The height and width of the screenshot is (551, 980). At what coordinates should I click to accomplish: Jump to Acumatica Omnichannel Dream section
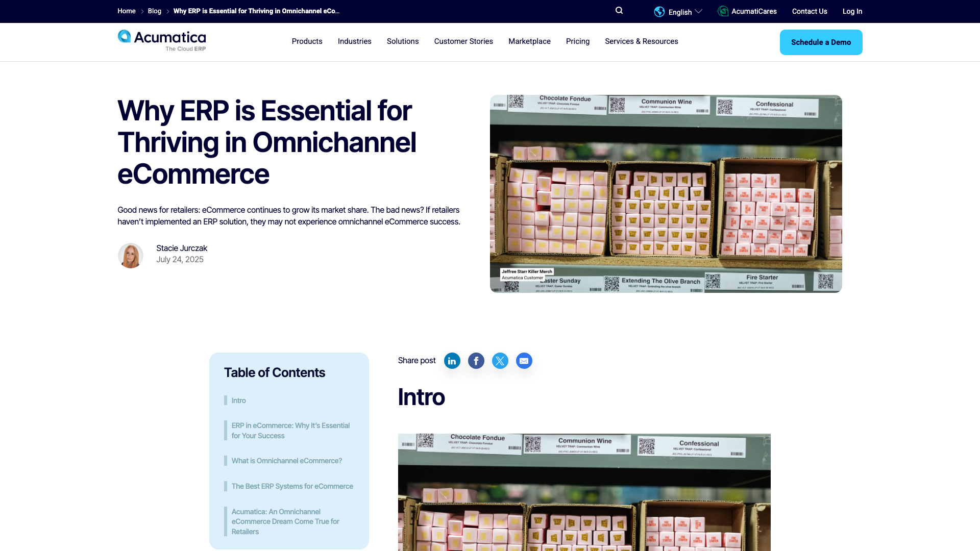point(285,521)
